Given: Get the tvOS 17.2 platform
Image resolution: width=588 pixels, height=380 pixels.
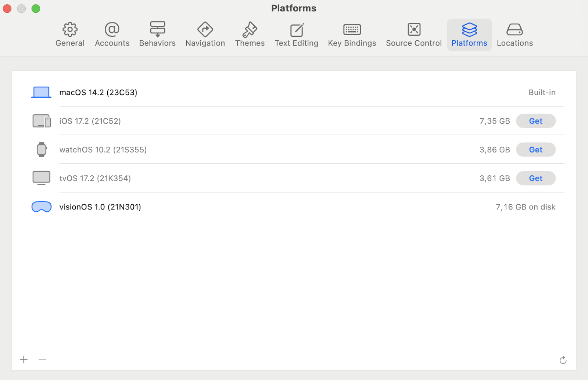Looking at the screenshot, I should pos(535,178).
